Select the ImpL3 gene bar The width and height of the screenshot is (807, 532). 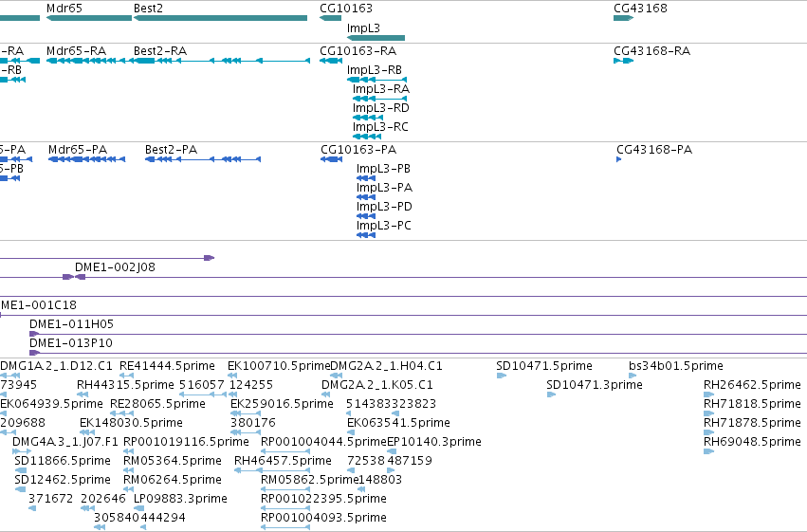click(x=376, y=38)
